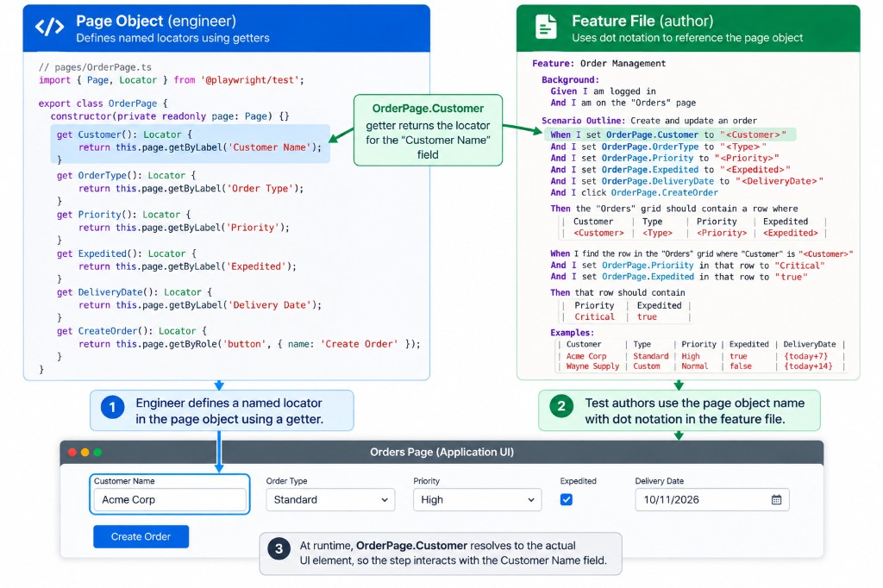Image resolution: width=883 pixels, height=588 pixels.
Task: Open the calendar icon in Delivery Date
Action: (x=776, y=499)
